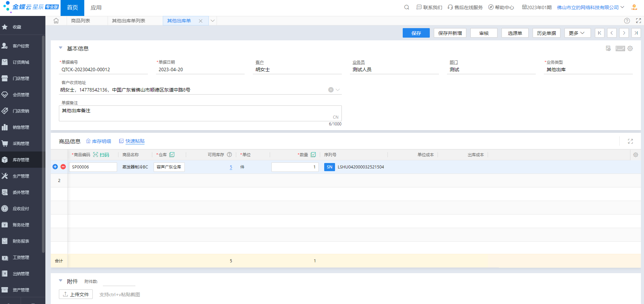
Task: Click the keyboard shortcut icon in 基本信息
Action: [x=620, y=48]
